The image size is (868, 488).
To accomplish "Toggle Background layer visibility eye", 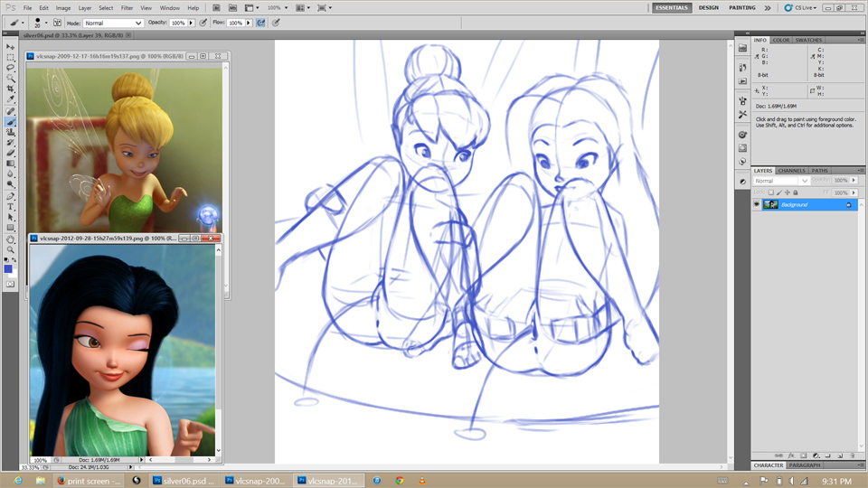I will tap(757, 205).
